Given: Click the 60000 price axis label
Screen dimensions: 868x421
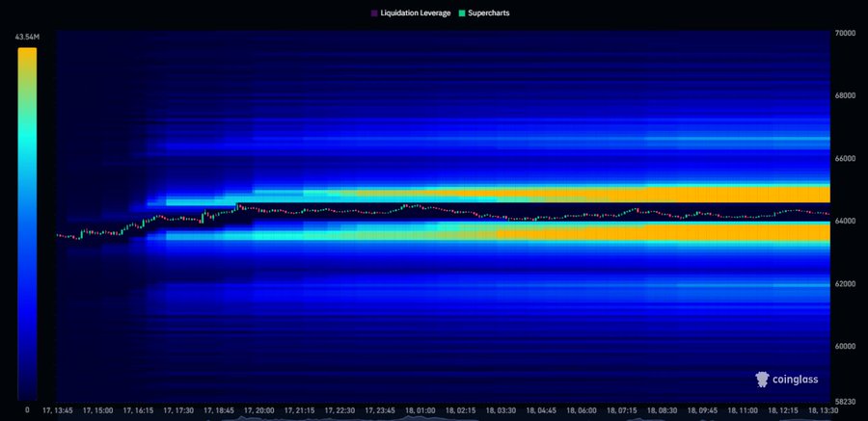Looking at the screenshot, I should point(845,346).
